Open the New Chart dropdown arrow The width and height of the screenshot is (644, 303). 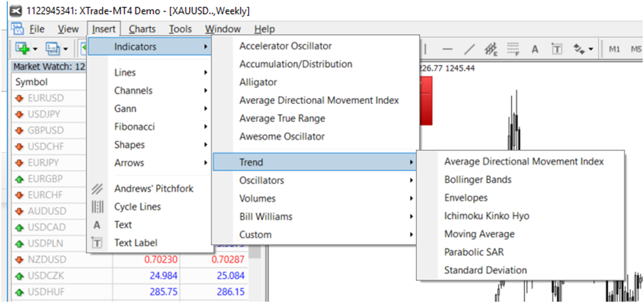point(35,49)
